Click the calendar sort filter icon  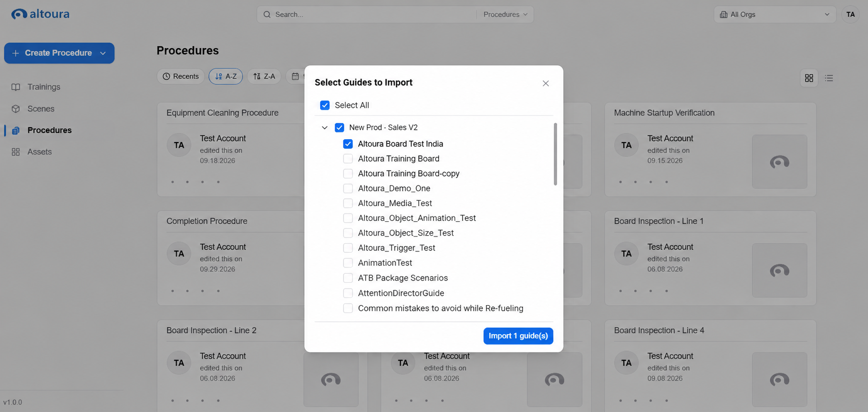click(295, 76)
